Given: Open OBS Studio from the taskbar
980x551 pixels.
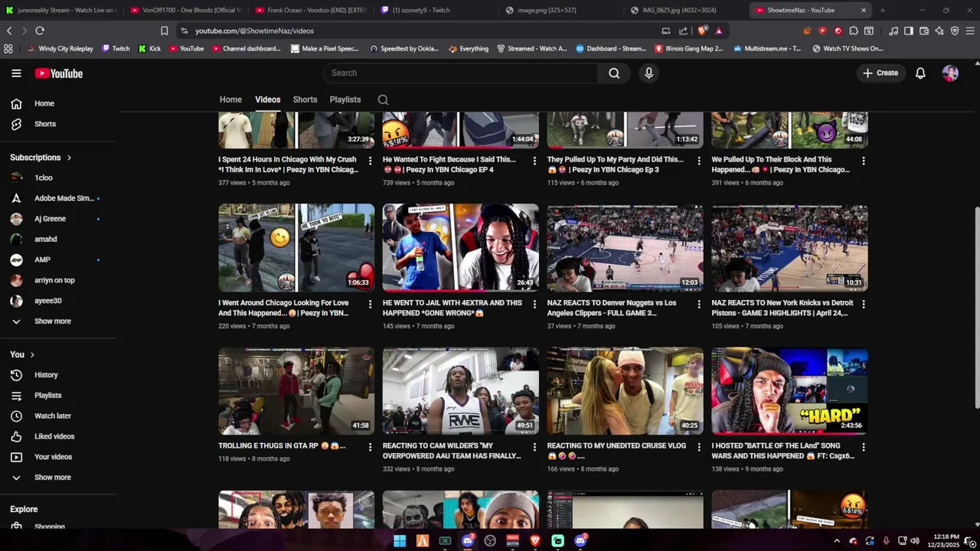Looking at the screenshot, I should pyautogui.click(x=490, y=541).
